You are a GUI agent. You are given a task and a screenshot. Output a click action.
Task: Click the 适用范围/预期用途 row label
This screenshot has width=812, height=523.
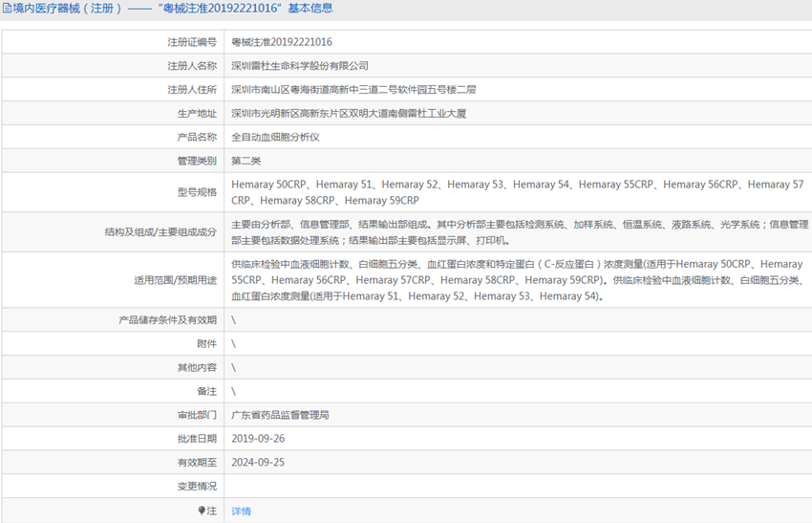click(x=175, y=280)
